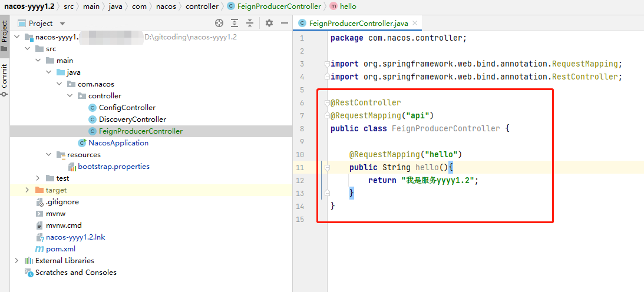Click line number 10 in gutter
Image resolution: width=644 pixels, height=292 pixels.
pyautogui.click(x=300, y=155)
